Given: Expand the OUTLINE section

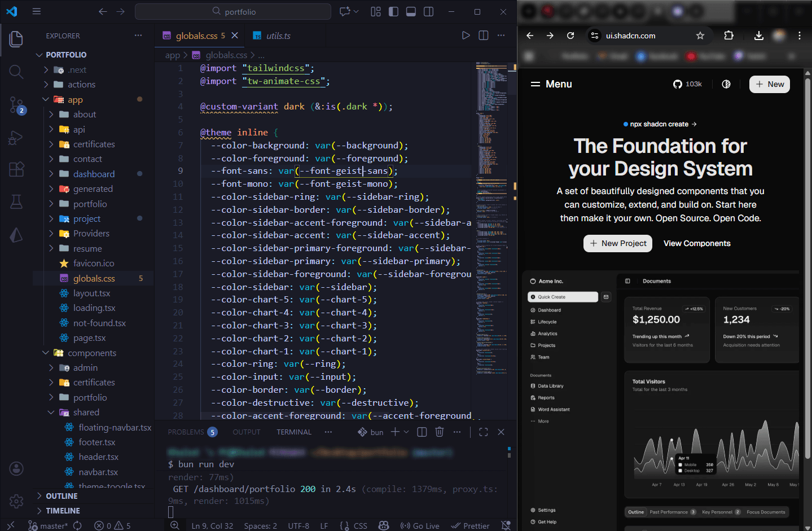Looking at the screenshot, I should tap(62, 496).
